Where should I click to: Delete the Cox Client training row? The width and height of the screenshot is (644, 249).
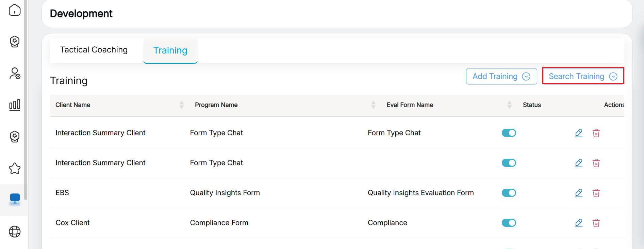pos(596,223)
